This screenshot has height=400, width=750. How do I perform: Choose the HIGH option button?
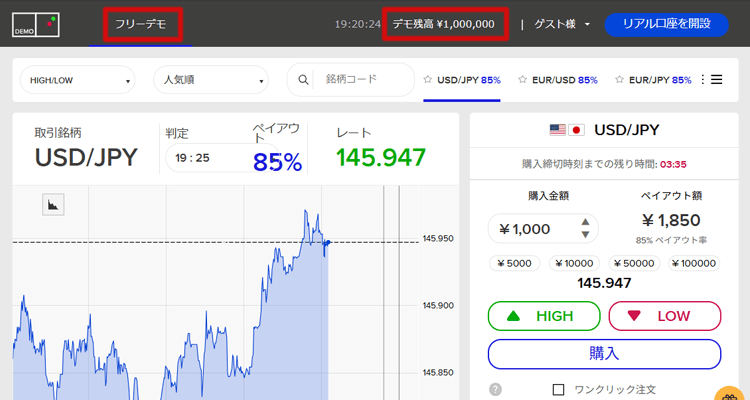tap(544, 316)
